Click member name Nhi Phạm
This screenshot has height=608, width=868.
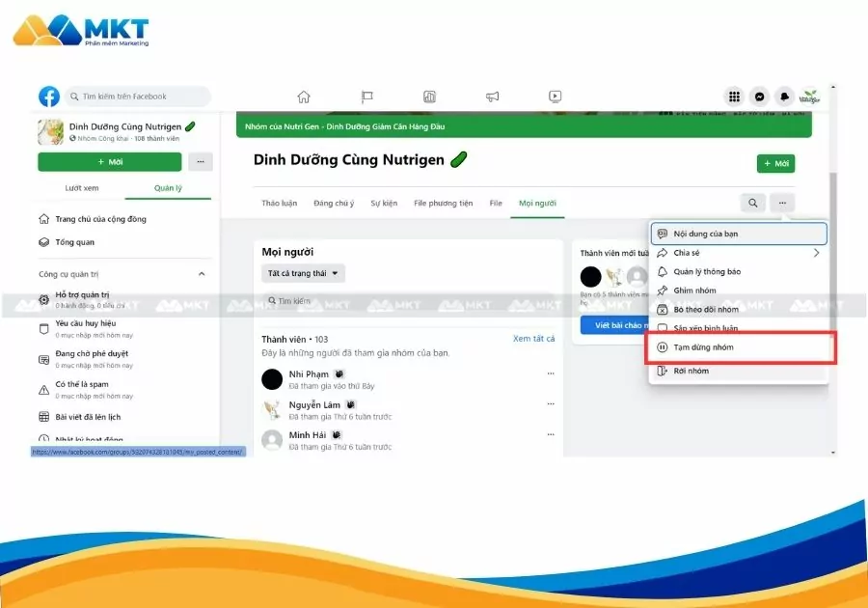click(309, 374)
